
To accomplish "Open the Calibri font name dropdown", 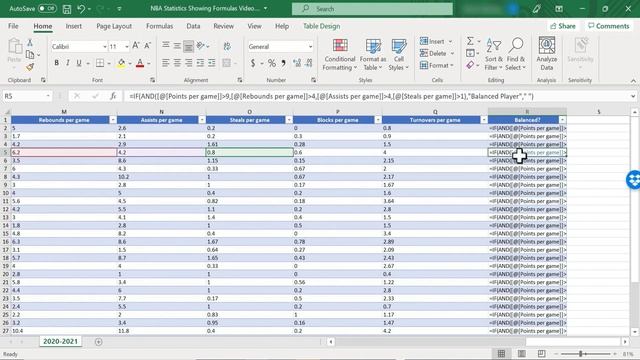I will coord(104,47).
